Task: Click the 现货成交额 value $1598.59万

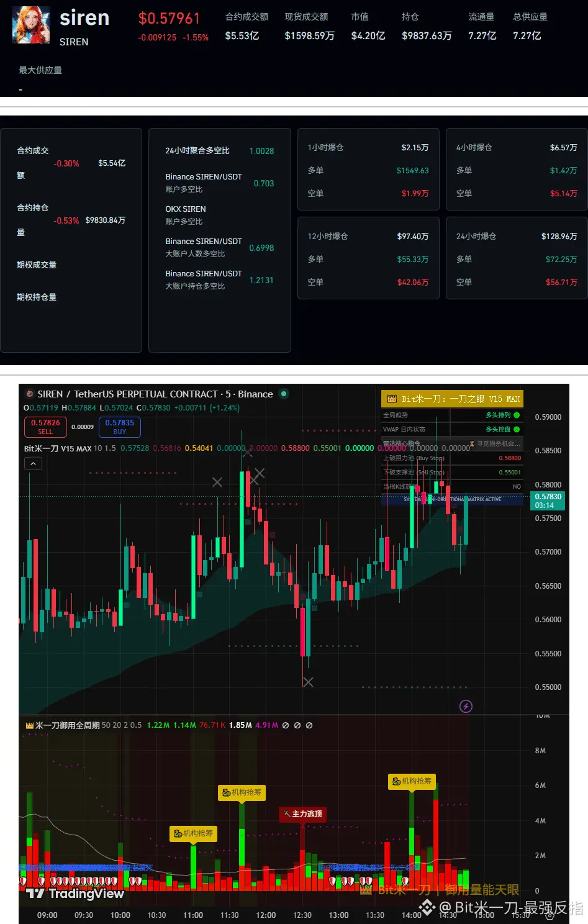Action: 309,36
